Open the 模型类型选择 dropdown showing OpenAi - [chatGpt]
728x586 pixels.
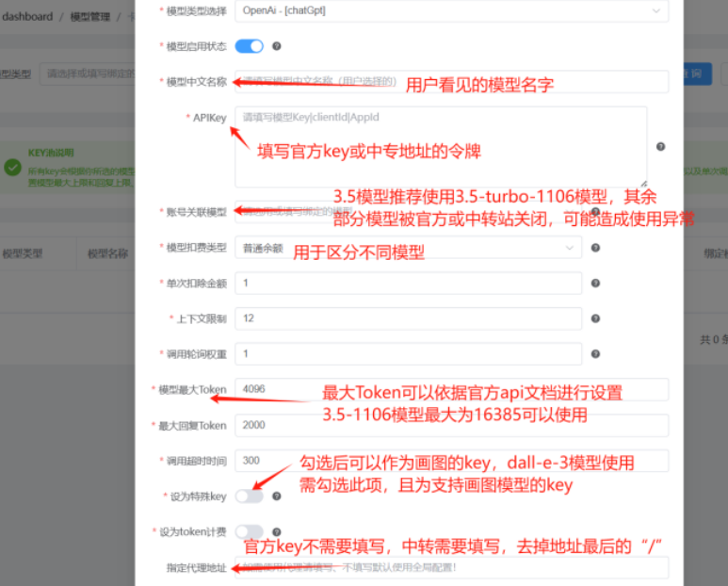[451, 10]
